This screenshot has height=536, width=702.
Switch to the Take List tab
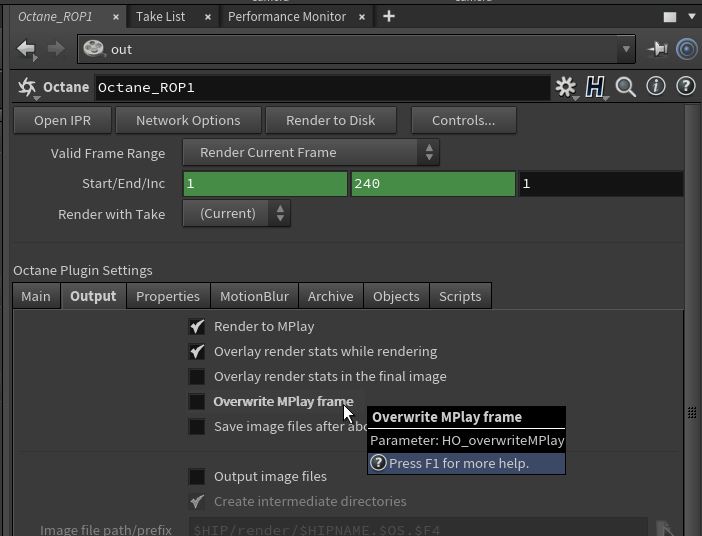pyautogui.click(x=160, y=17)
